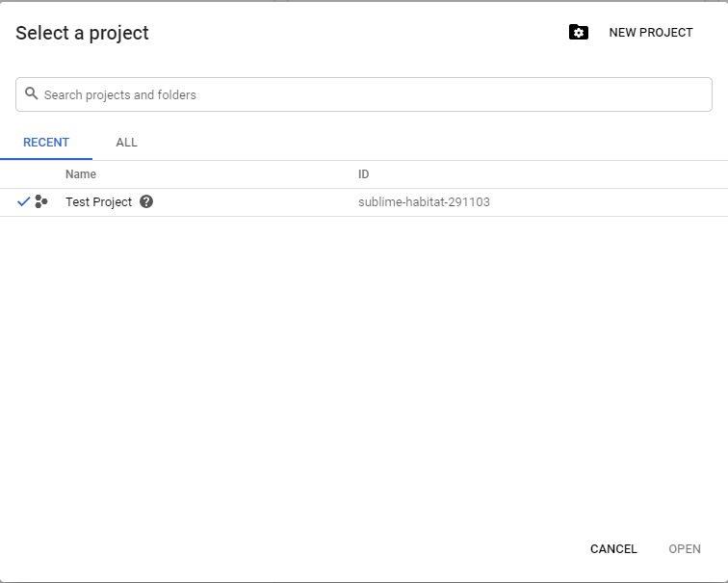Click the project dots icon next to Test Project
This screenshot has width=728, height=583.
41,202
